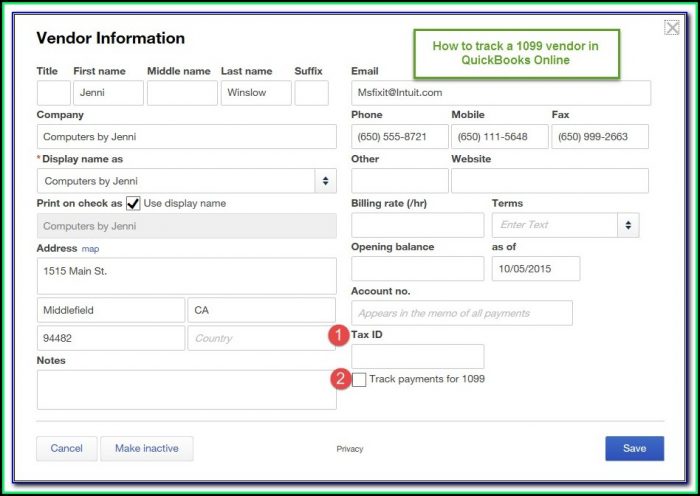
Task: Click the greyed Print on check name field
Action: point(187,226)
